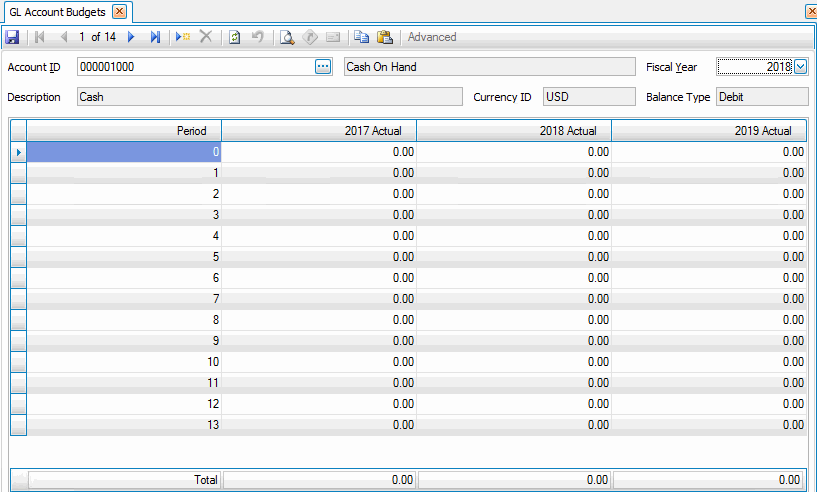Click the Save disk icon in toolbar
This screenshot has height=492, width=817.
pyautogui.click(x=12, y=37)
